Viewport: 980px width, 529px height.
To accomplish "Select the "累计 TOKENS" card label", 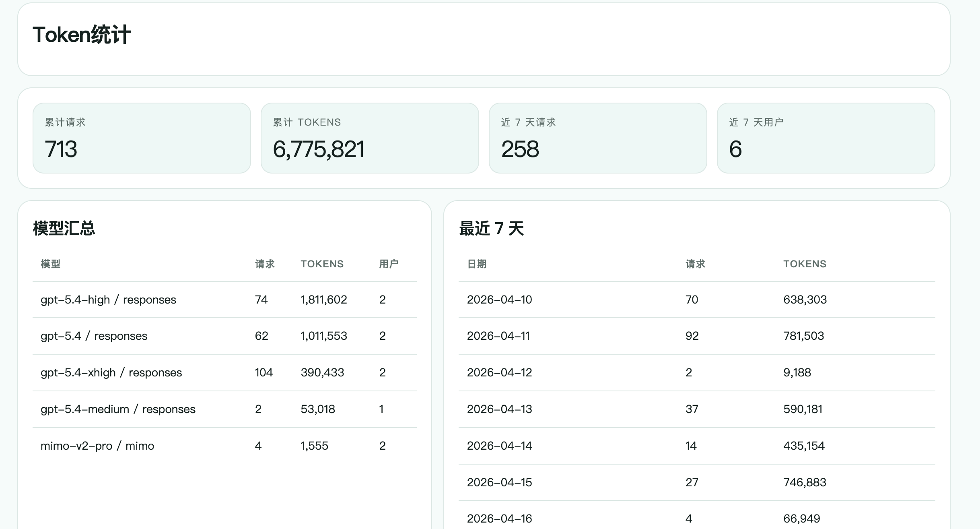I will (307, 122).
